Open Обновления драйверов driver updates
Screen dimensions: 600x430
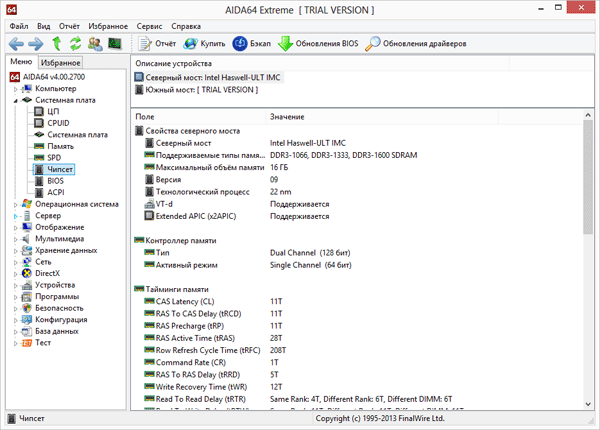(416, 44)
